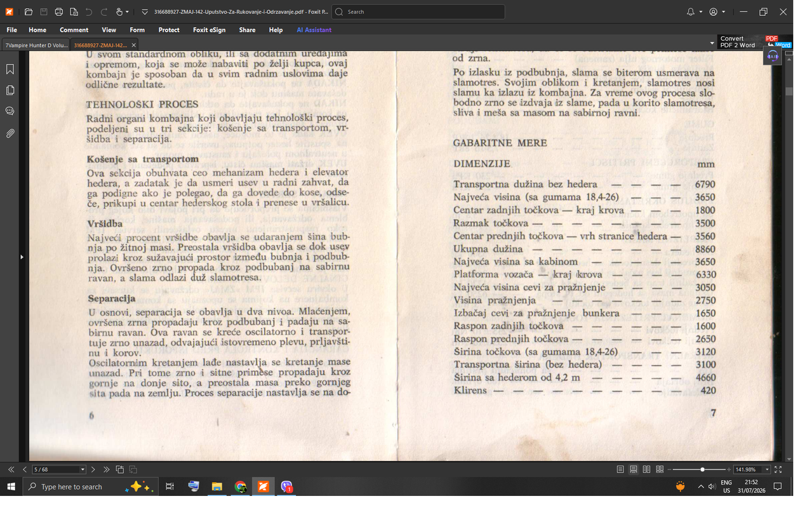Go to the last page
812x529 pixels.
click(107, 469)
